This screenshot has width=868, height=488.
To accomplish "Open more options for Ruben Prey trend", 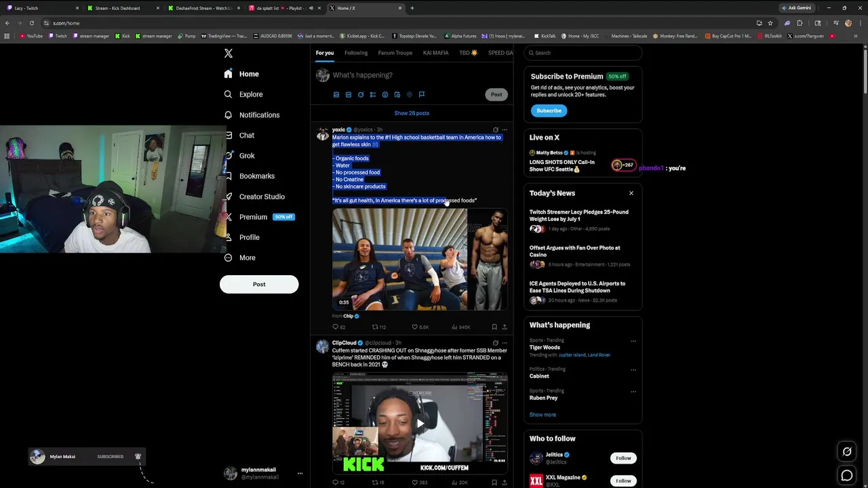I will [x=633, y=392].
